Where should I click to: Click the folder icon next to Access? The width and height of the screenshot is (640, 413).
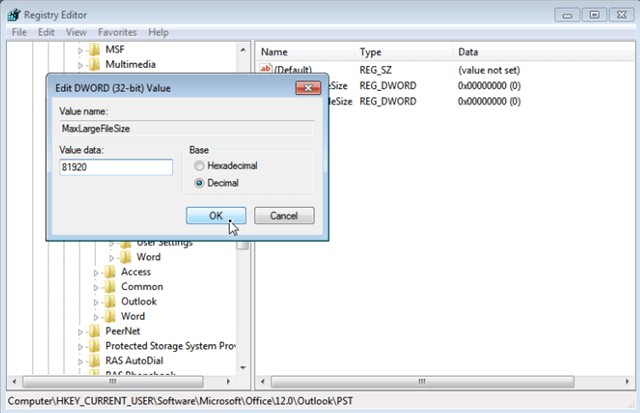[110, 272]
